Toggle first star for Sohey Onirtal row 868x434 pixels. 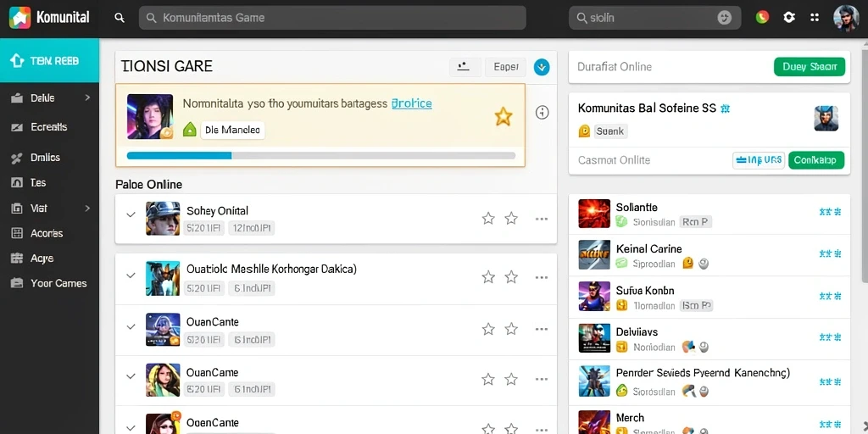[487, 219]
